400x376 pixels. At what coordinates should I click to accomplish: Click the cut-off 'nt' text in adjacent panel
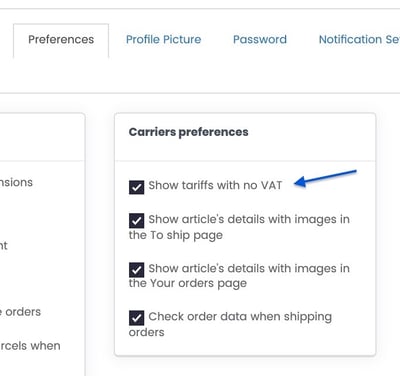pyautogui.click(x=4, y=246)
